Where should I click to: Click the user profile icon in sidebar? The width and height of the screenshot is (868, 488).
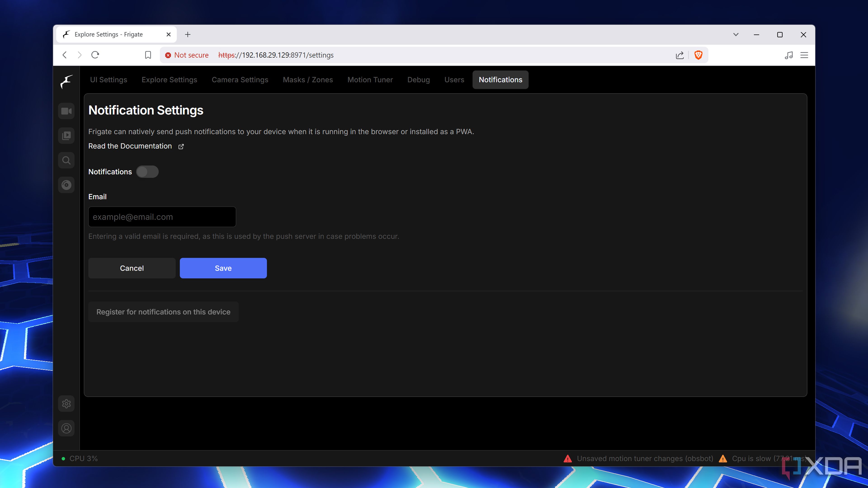tap(66, 428)
